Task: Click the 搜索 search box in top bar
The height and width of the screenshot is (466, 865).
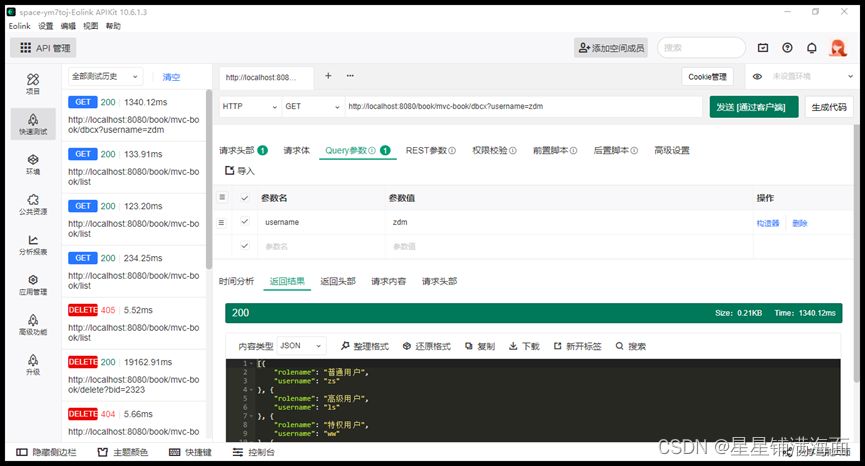Action: (701, 48)
